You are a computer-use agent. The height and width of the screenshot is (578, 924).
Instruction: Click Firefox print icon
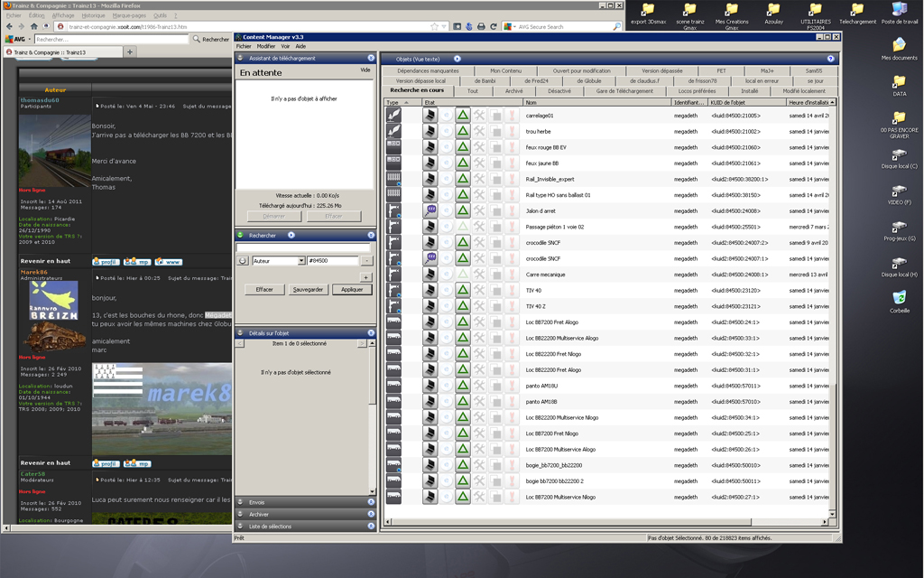pyautogui.click(x=482, y=26)
